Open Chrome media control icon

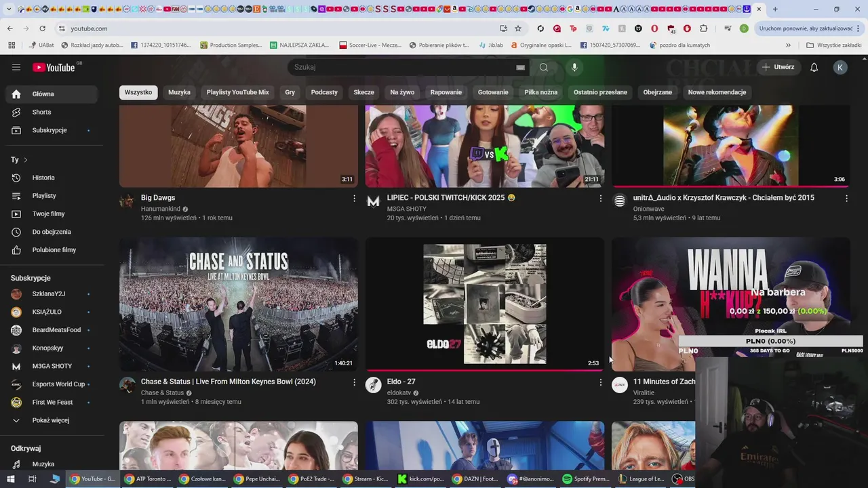pos(728,28)
